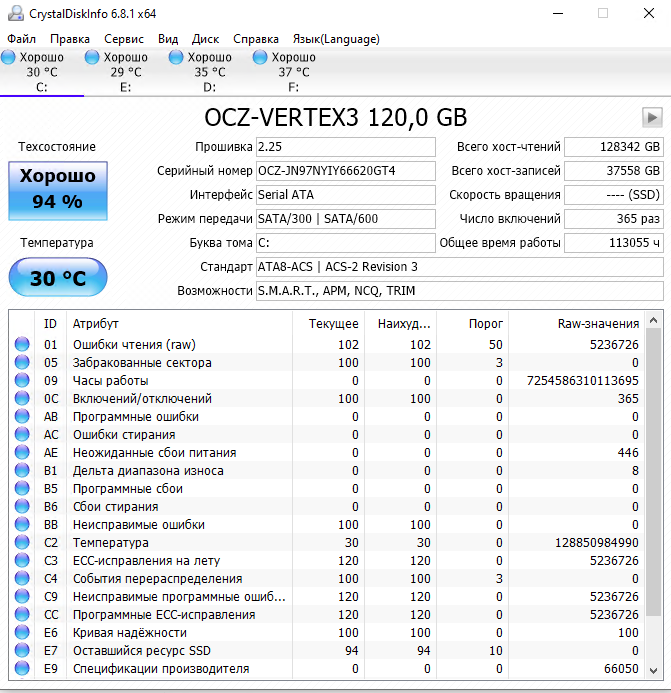Open the Сервис menu
The width and height of the screenshot is (671, 693).
(124, 39)
